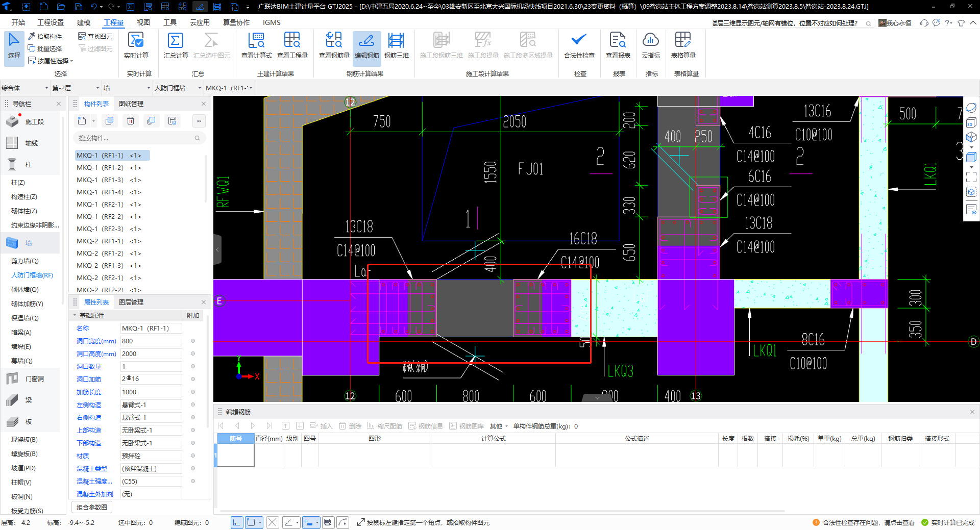Viewport: 980px width, 530px height.
Task: Toggle 附加 checkbox for 左侧构造 row
Action: [x=193, y=405]
